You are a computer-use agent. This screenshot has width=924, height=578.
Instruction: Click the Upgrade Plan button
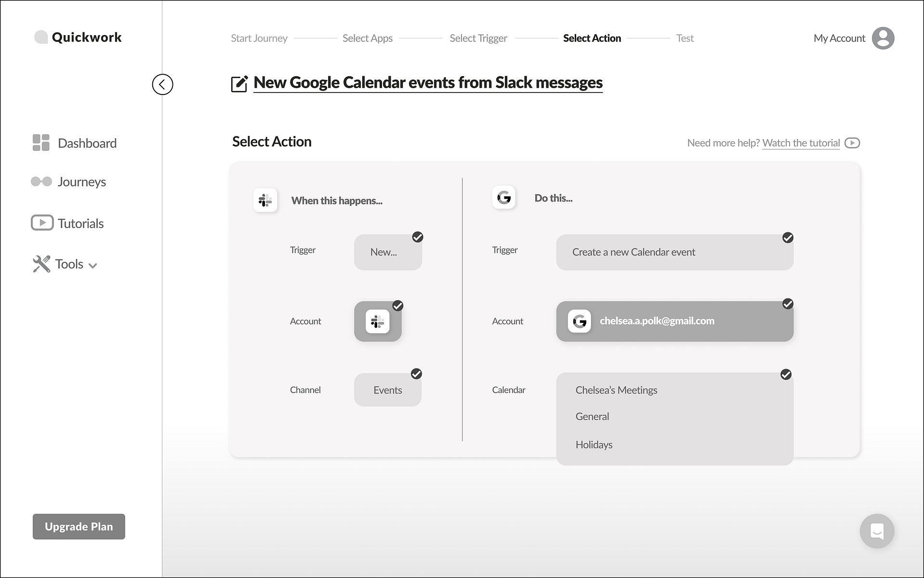coord(79,526)
